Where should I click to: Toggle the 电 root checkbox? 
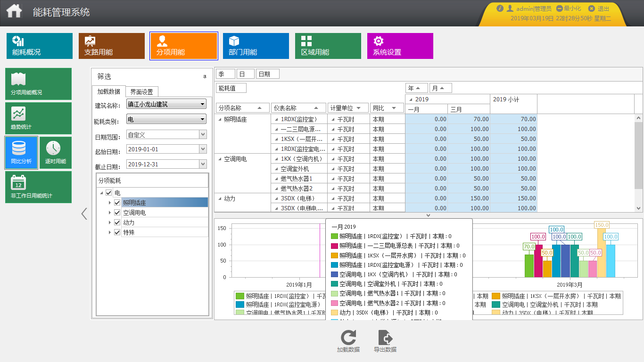coord(109,193)
